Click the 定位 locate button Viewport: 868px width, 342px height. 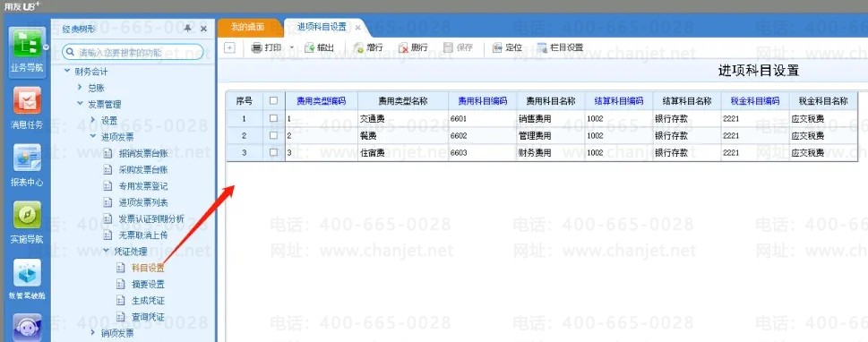click(x=507, y=47)
